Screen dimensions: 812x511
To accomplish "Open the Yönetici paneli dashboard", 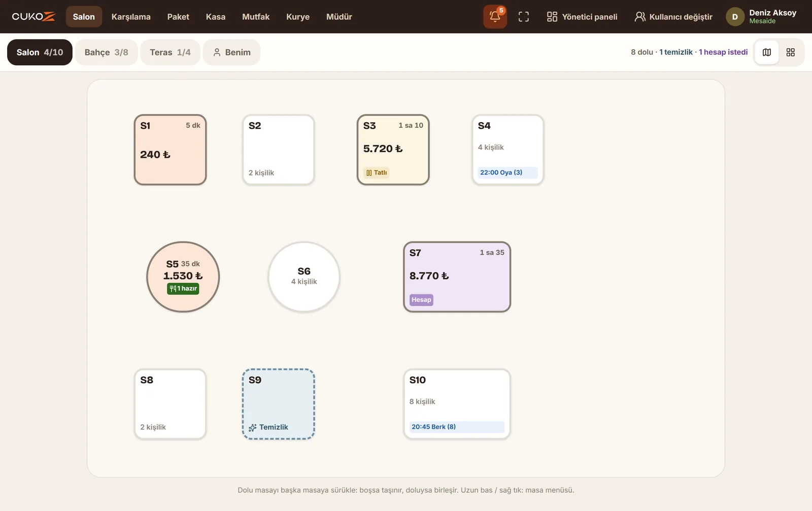I will pyautogui.click(x=582, y=17).
